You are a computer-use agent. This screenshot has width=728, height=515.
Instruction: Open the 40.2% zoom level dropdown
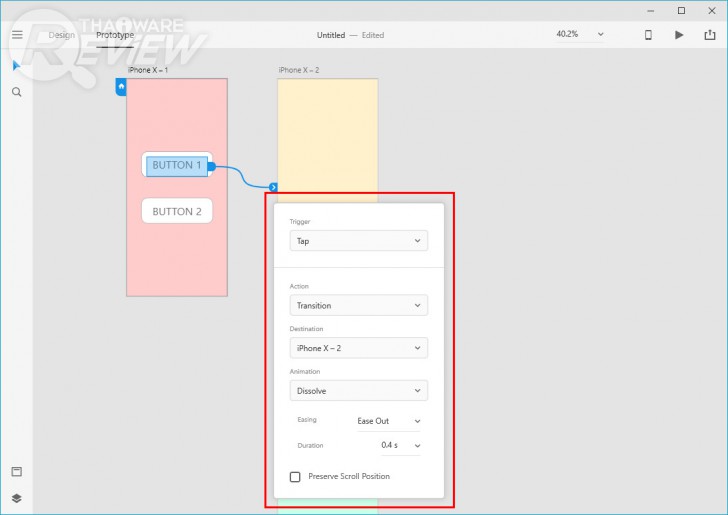[x=580, y=34]
